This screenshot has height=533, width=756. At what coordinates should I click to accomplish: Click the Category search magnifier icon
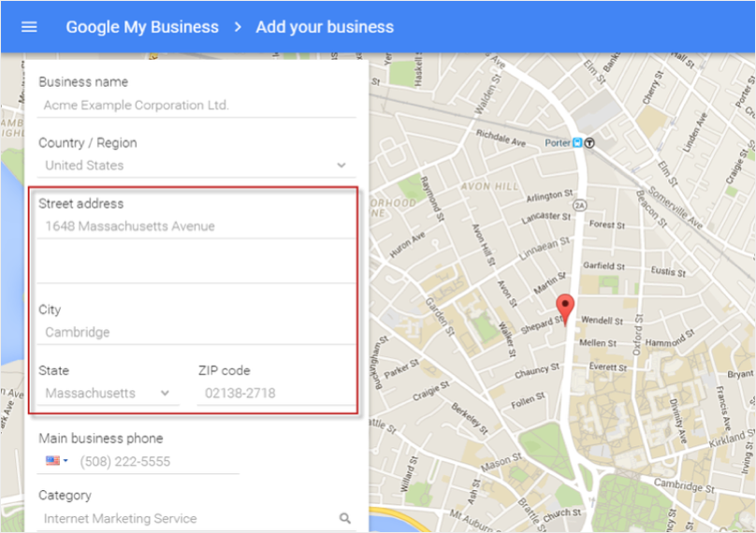344,518
